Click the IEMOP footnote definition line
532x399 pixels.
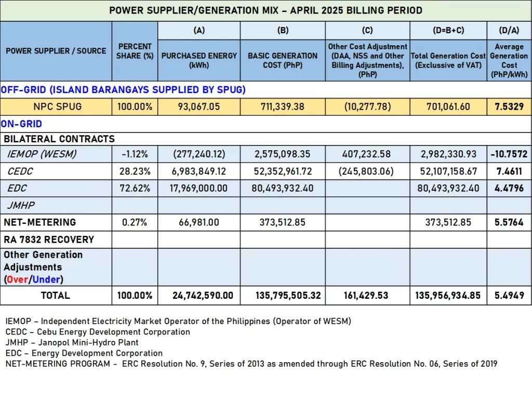178,321
